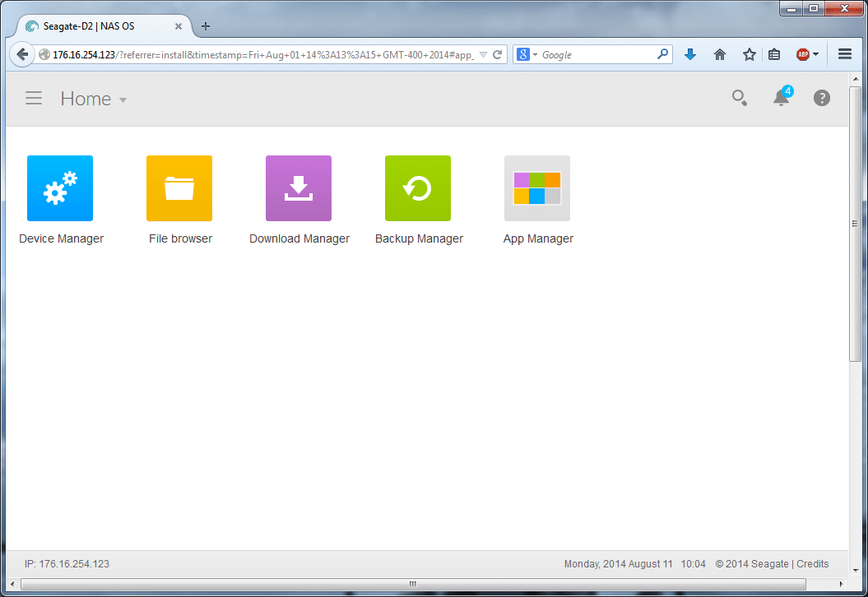Image resolution: width=868 pixels, height=597 pixels.
Task: Show bookmarks list icon in toolbar
Action: click(774, 54)
